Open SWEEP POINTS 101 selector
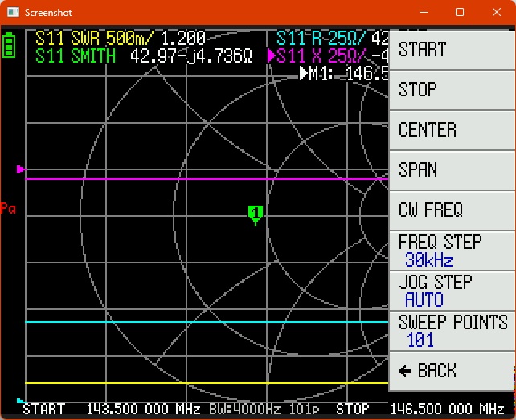This screenshot has height=420, width=516. pyautogui.click(x=451, y=331)
